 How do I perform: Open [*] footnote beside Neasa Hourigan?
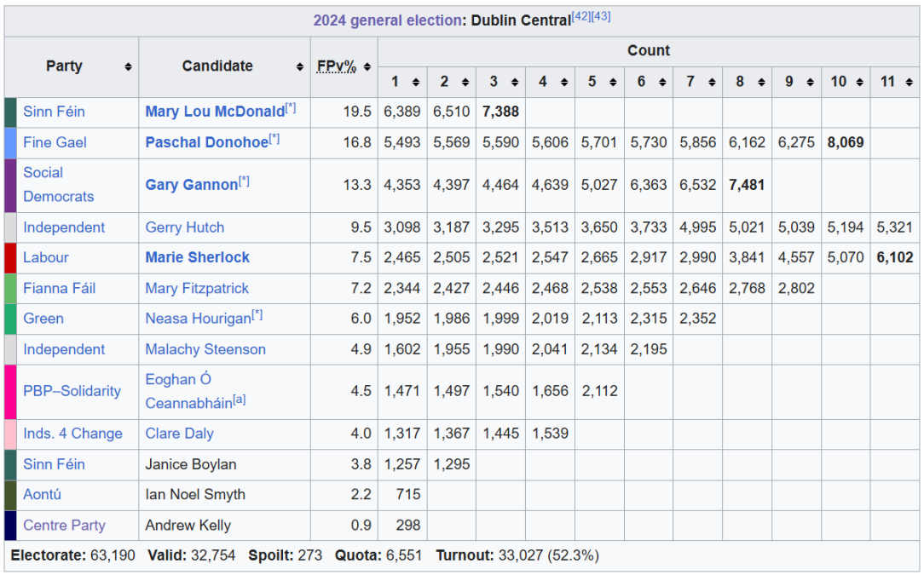point(257,315)
